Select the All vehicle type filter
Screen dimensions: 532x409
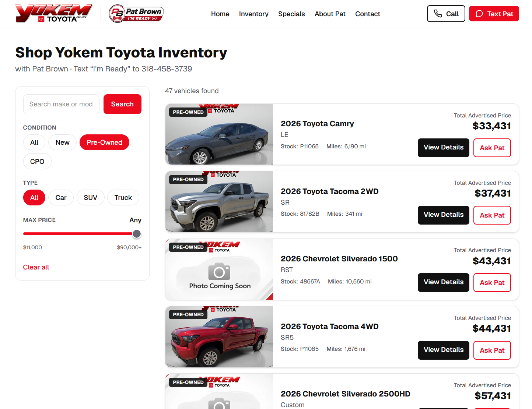[34, 198]
